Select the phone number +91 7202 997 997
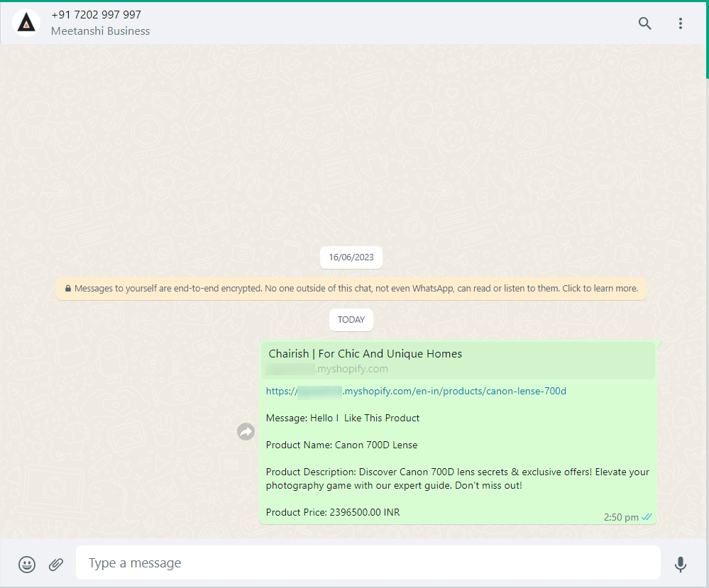Image resolution: width=709 pixels, height=588 pixels. click(97, 14)
